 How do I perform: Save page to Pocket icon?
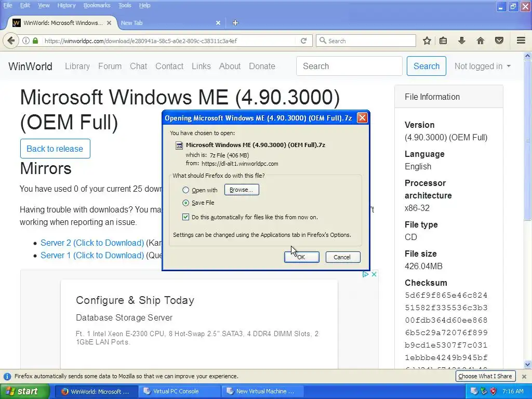point(499,41)
